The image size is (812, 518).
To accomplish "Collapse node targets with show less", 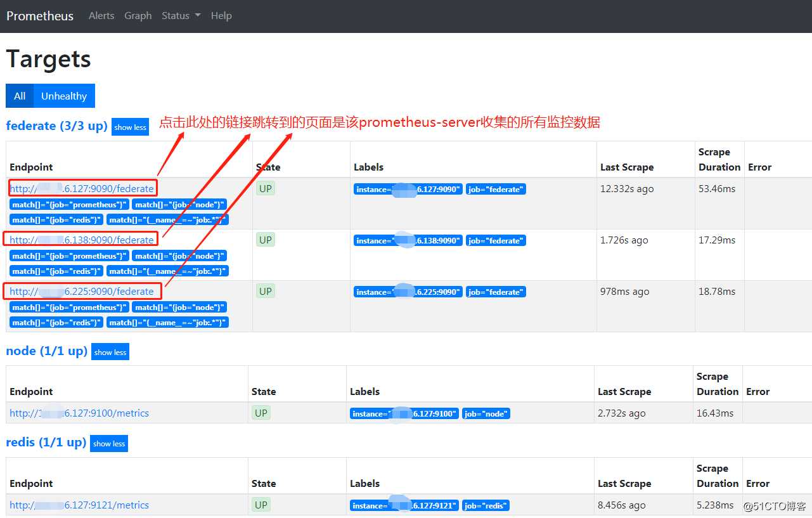I will tap(110, 352).
